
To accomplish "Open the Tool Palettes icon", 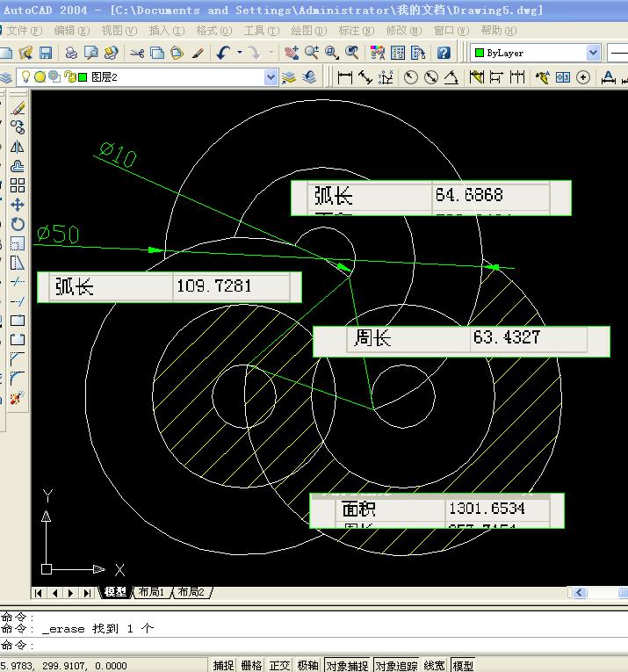I will tap(418, 53).
